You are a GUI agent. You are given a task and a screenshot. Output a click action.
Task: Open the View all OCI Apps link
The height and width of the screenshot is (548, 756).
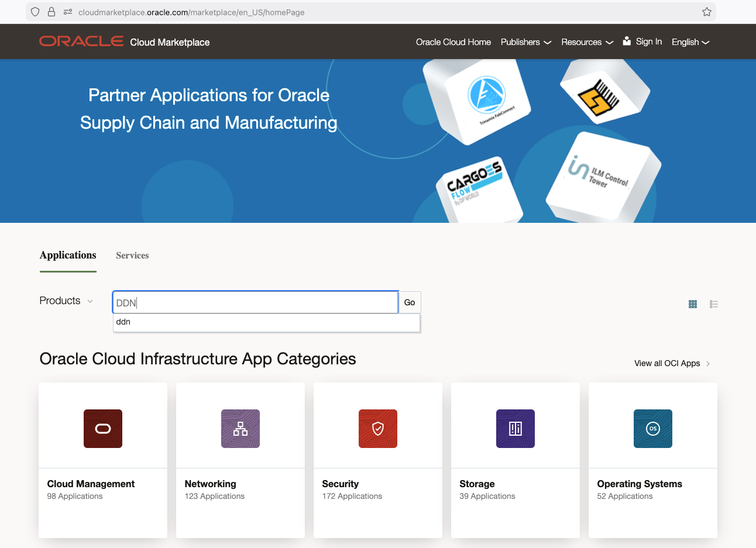click(668, 363)
